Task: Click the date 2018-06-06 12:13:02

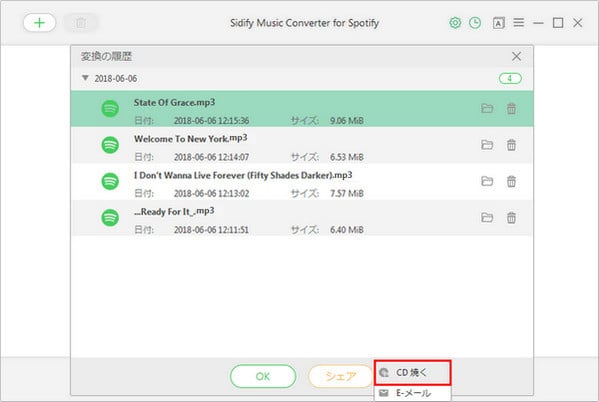Action: pos(212,193)
